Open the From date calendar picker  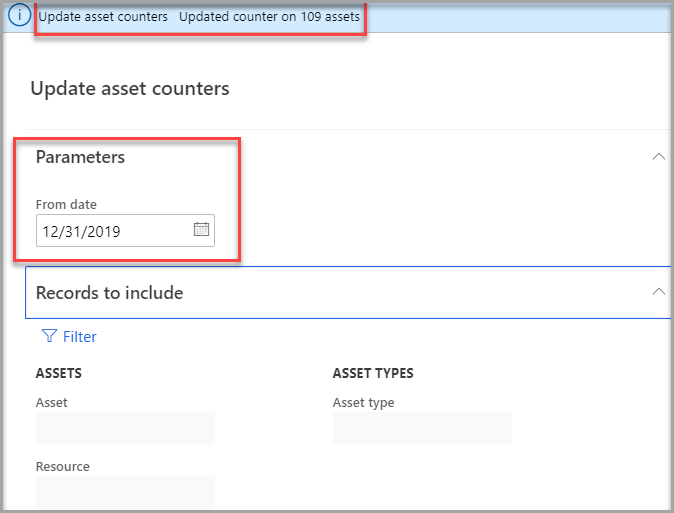[201, 229]
